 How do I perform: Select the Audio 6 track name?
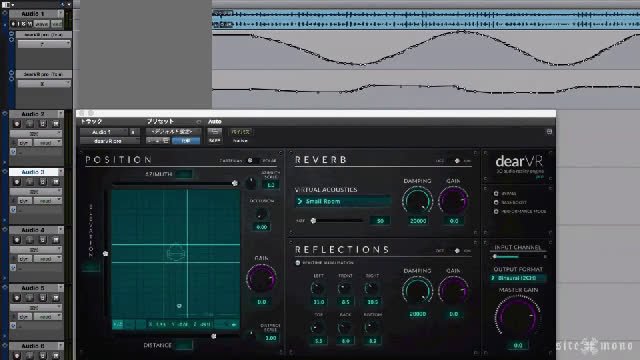33,346
